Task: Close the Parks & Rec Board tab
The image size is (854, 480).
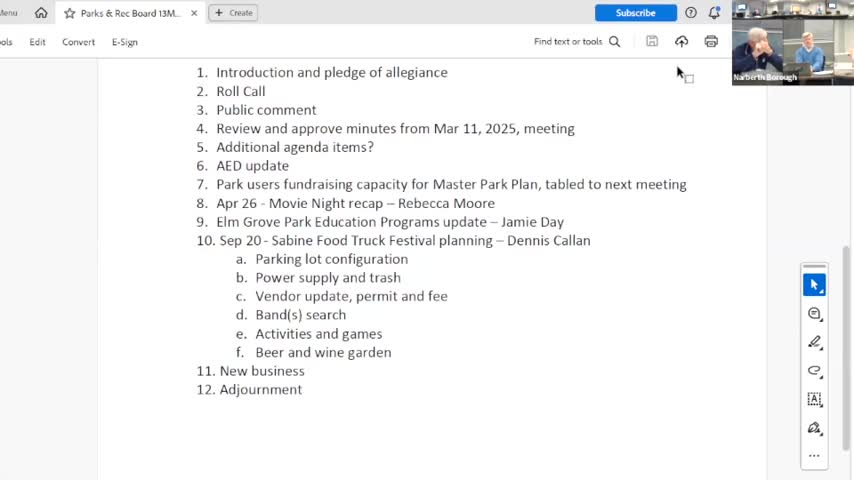Action: pos(194,13)
